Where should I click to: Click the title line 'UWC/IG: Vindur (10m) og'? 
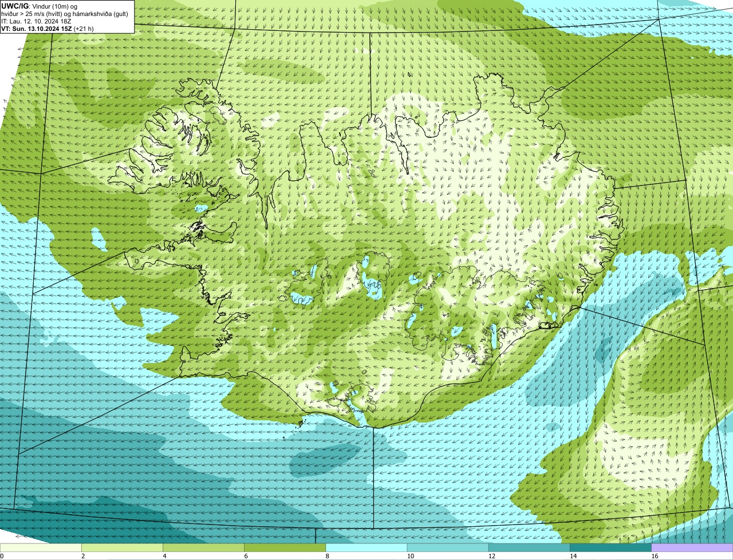point(40,6)
